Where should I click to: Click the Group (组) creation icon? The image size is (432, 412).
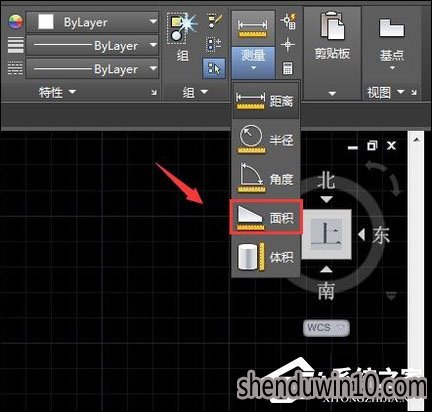pos(182,28)
